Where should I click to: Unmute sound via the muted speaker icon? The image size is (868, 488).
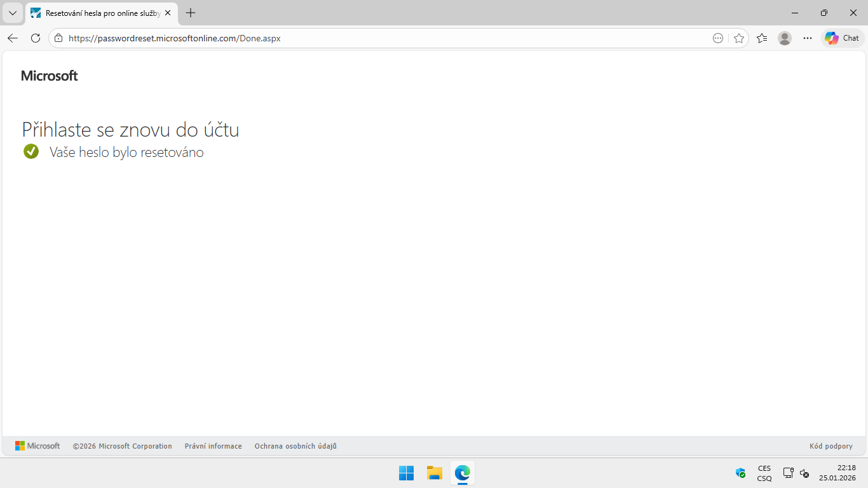tap(804, 473)
